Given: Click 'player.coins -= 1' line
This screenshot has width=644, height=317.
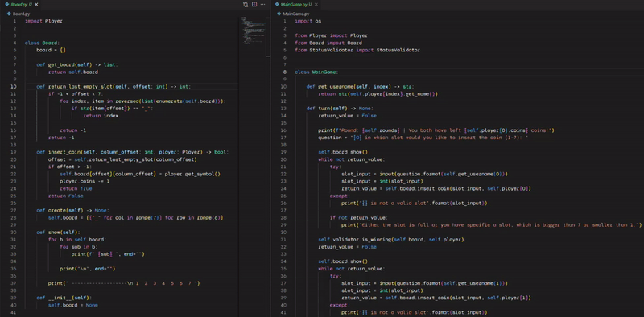Looking at the screenshot, I should point(85,181).
